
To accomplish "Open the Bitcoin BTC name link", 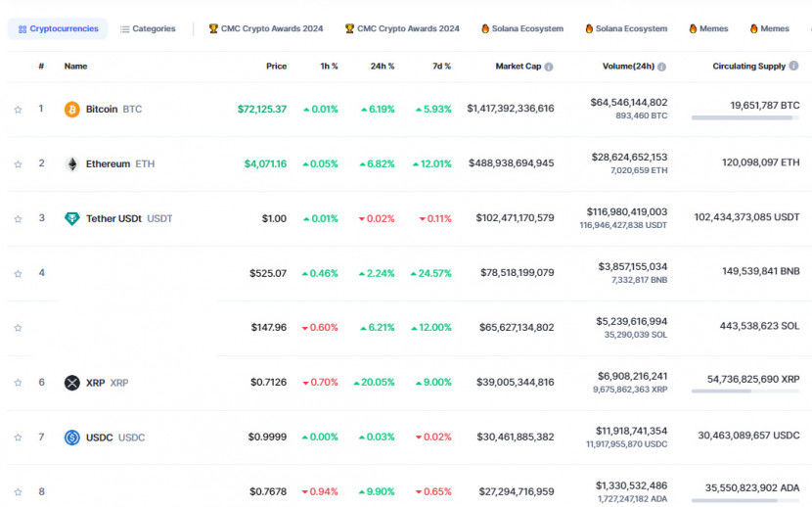I will 113,110.
